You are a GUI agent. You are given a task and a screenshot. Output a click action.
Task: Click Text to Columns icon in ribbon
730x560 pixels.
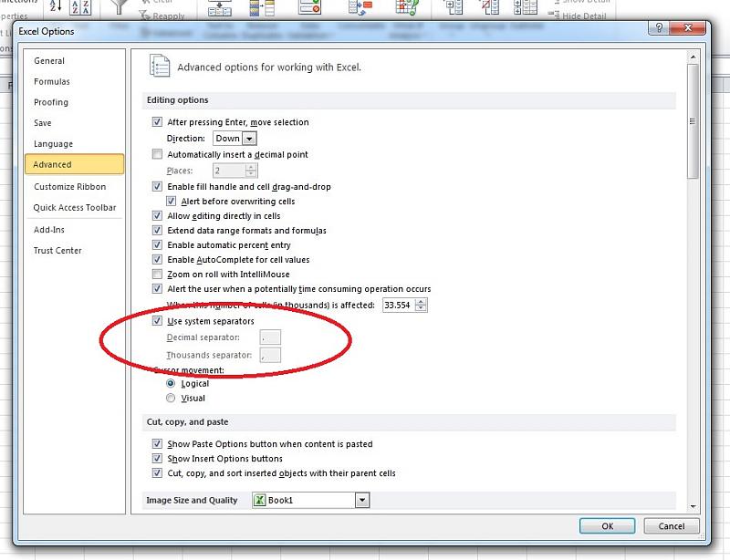(x=220, y=7)
